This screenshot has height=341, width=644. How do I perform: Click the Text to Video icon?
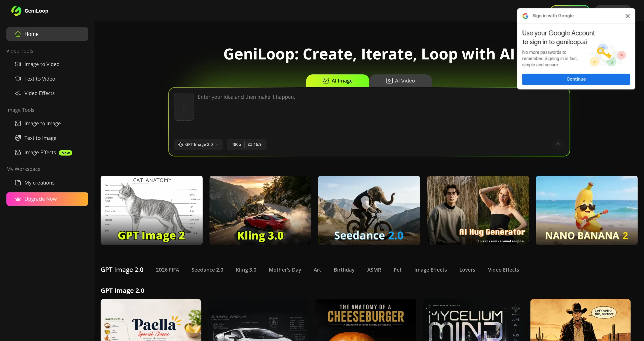[18, 79]
